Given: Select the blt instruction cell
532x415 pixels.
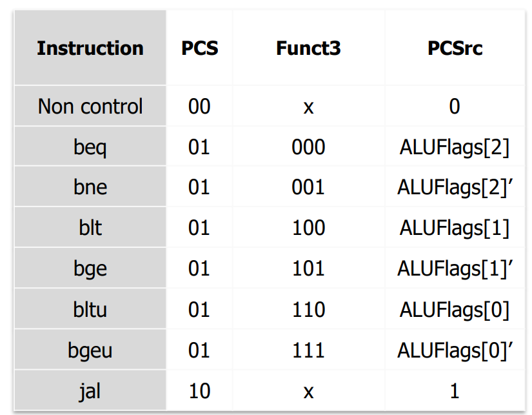Looking at the screenshot, I should tap(90, 228).
